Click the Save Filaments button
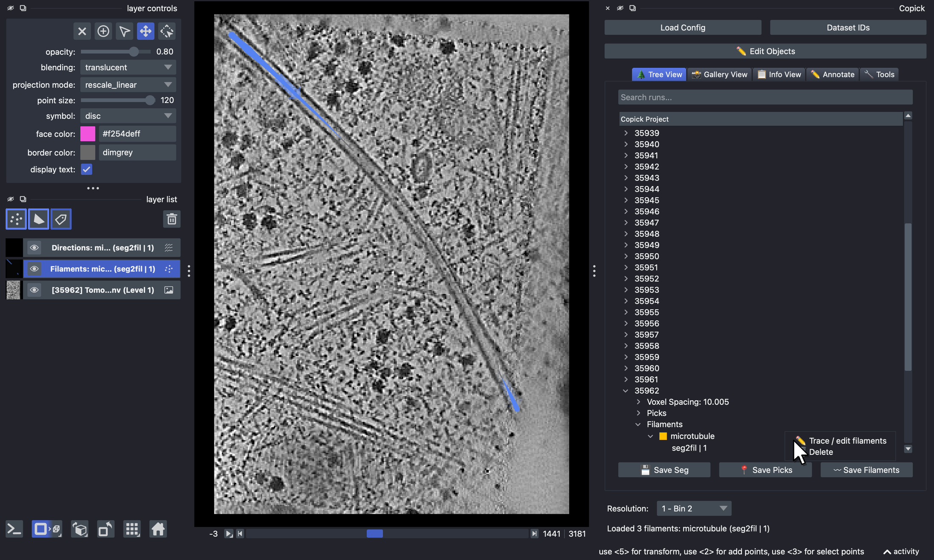934x560 pixels. 866,470
